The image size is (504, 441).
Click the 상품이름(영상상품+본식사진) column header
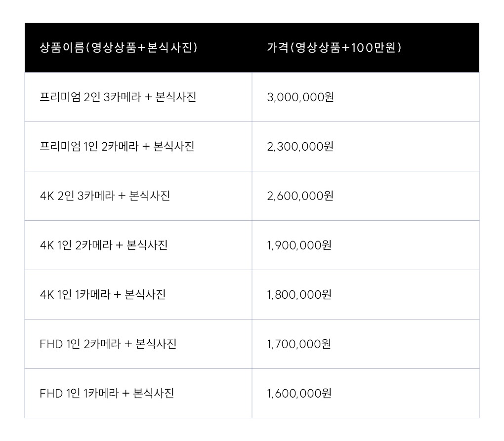point(138,47)
